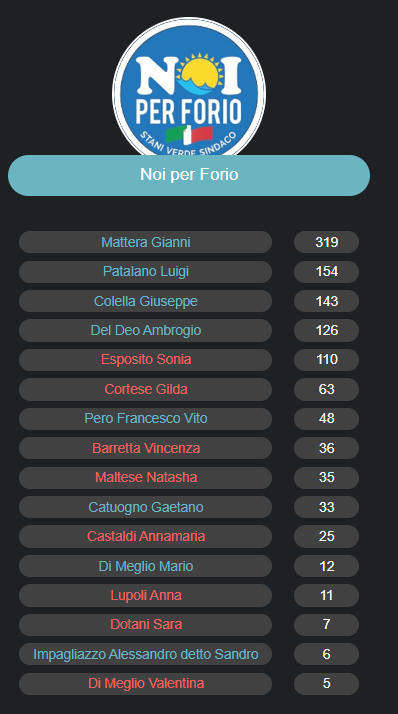Open Del Deo Ambrogio entry
Viewport: 398px width, 714px height.
coord(145,330)
